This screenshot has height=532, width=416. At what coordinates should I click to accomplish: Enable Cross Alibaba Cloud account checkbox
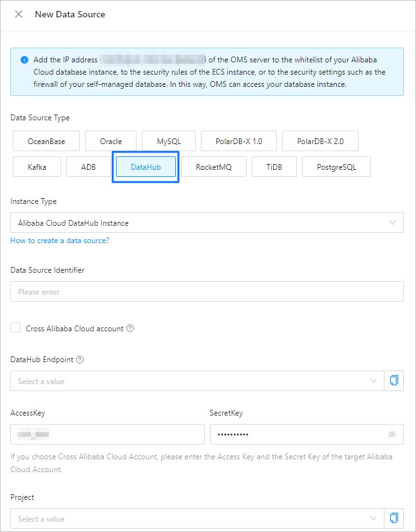click(x=15, y=328)
